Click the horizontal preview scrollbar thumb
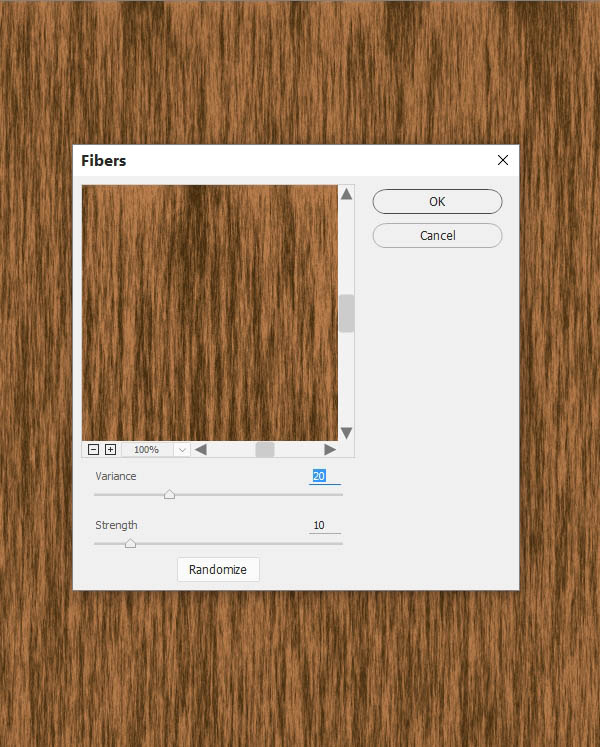The image size is (600, 747). click(x=264, y=449)
